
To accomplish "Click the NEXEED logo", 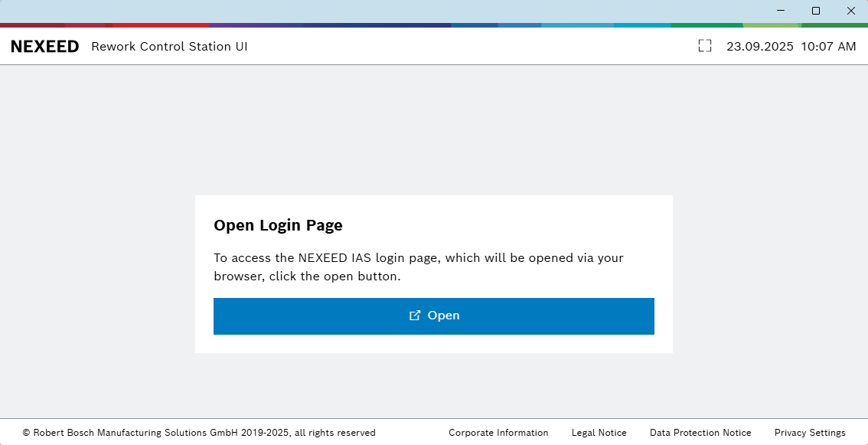I will 45,47.
